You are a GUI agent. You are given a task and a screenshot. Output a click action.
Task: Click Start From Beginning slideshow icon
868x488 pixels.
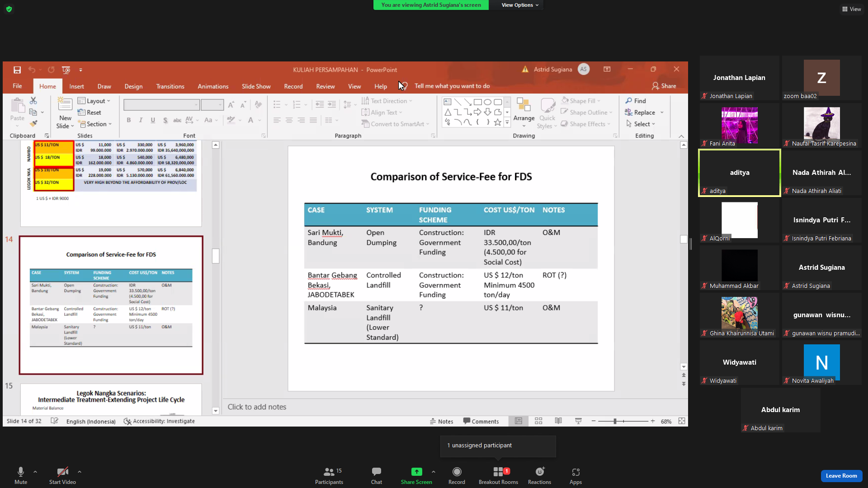66,70
